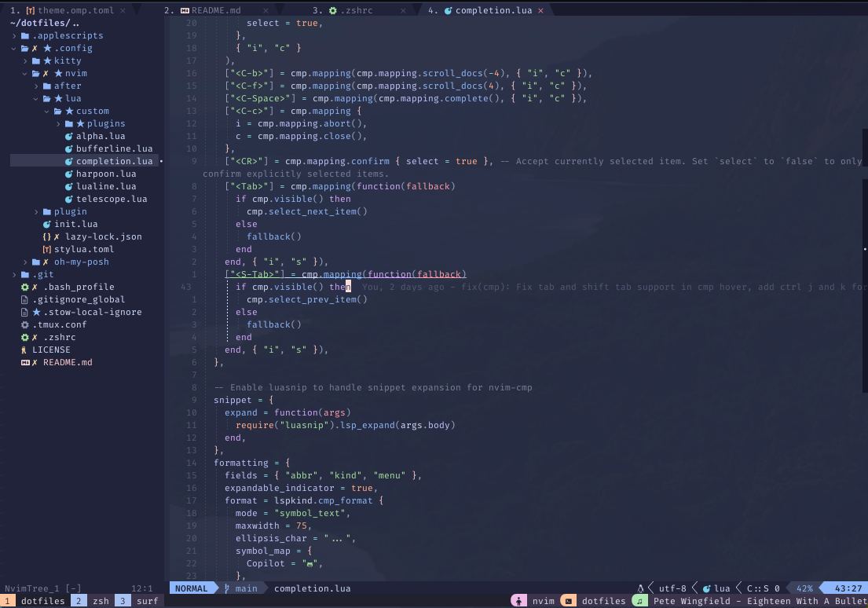Click the 43:27 cursor position indicator

848,588
